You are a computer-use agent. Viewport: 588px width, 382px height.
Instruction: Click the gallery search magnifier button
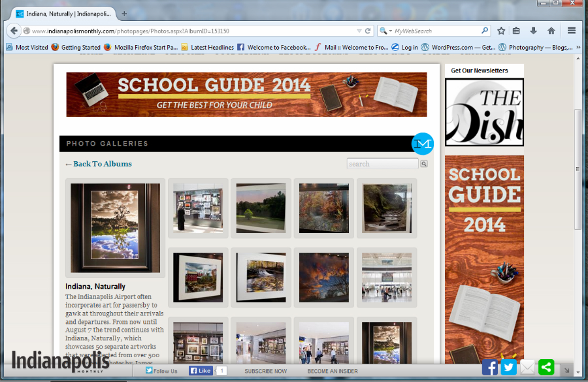[x=424, y=164]
